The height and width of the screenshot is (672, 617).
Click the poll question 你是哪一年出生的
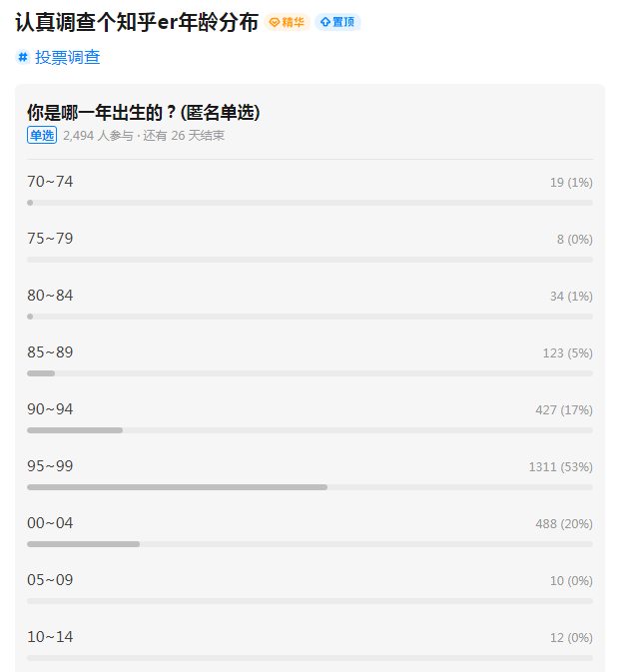tap(143, 112)
